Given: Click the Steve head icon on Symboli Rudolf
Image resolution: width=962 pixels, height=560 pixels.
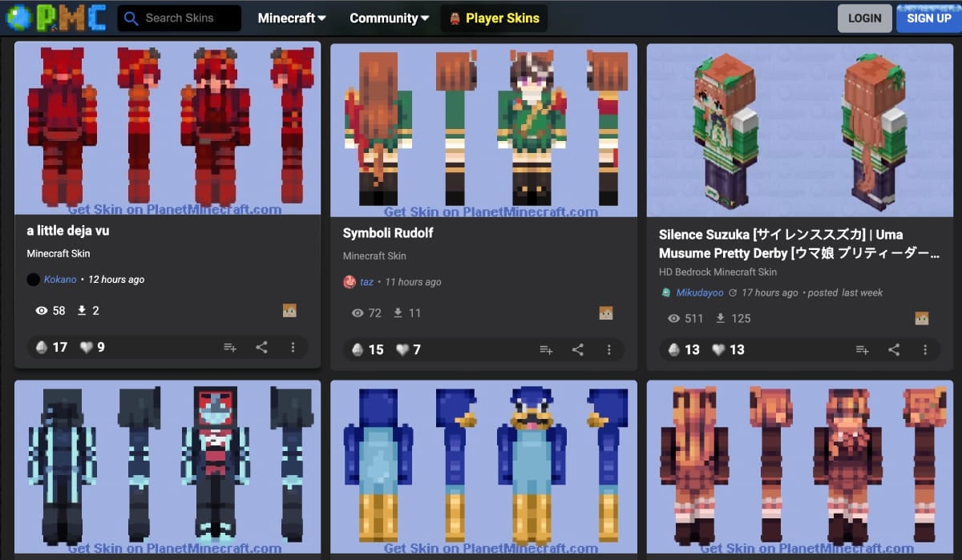Looking at the screenshot, I should (x=606, y=313).
